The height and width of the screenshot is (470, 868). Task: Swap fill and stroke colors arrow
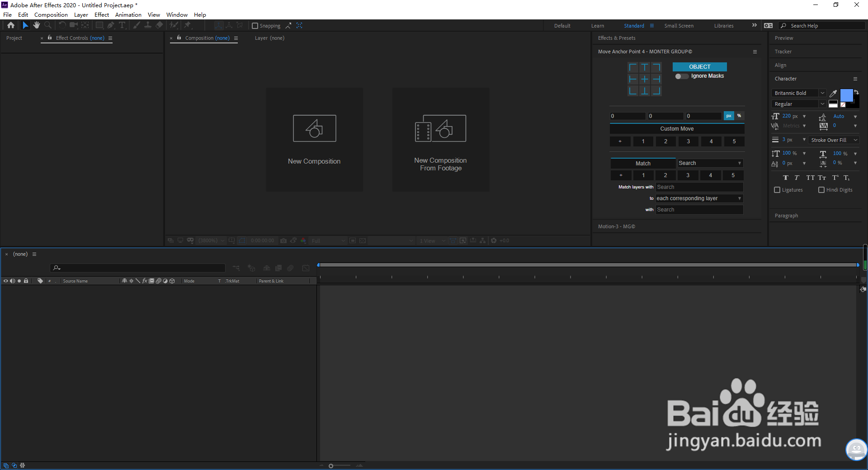click(x=856, y=92)
